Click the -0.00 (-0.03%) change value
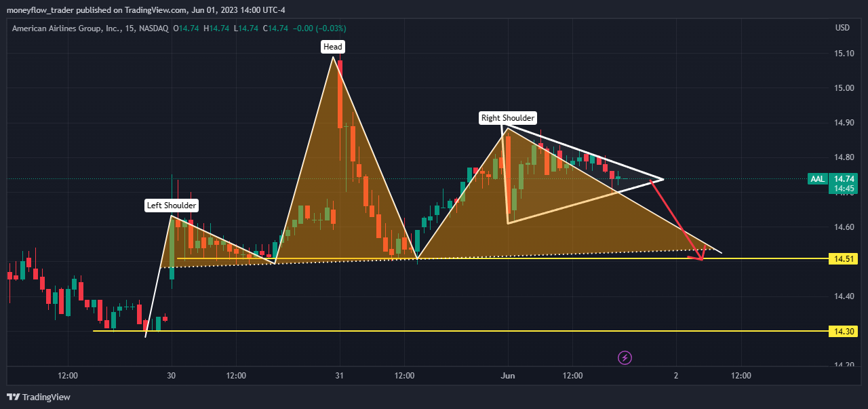 pos(319,28)
